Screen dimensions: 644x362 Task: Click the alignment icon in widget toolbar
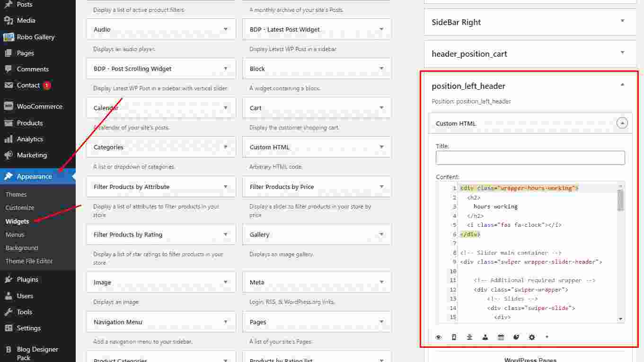(x=469, y=337)
